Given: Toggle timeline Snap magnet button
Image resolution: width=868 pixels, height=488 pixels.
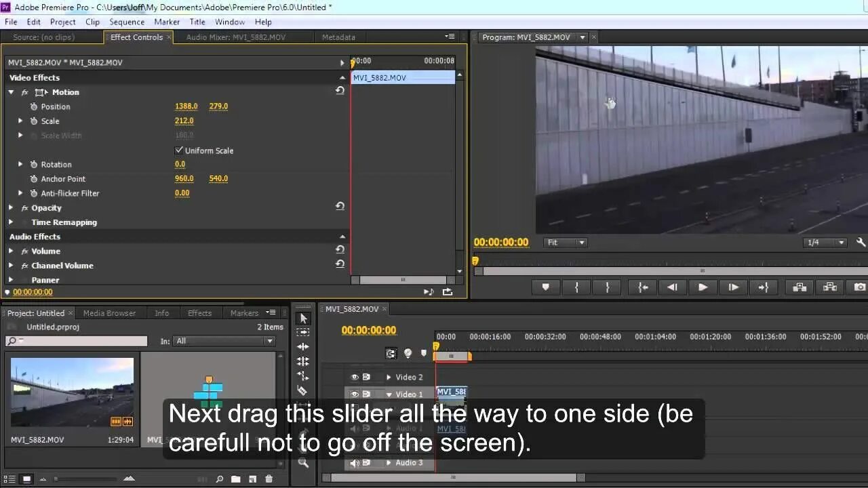Looking at the screenshot, I should [x=391, y=353].
